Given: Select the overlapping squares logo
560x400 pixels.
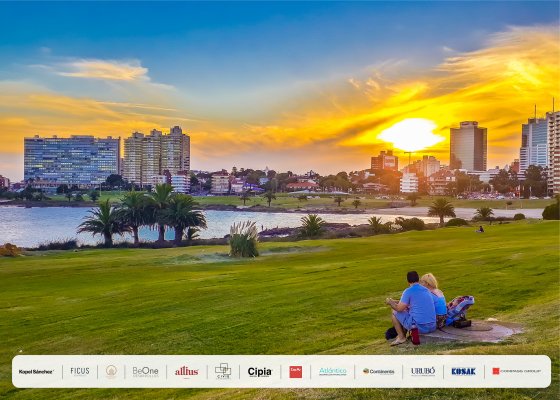Looking at the screenshot, I should pos(223,371).
